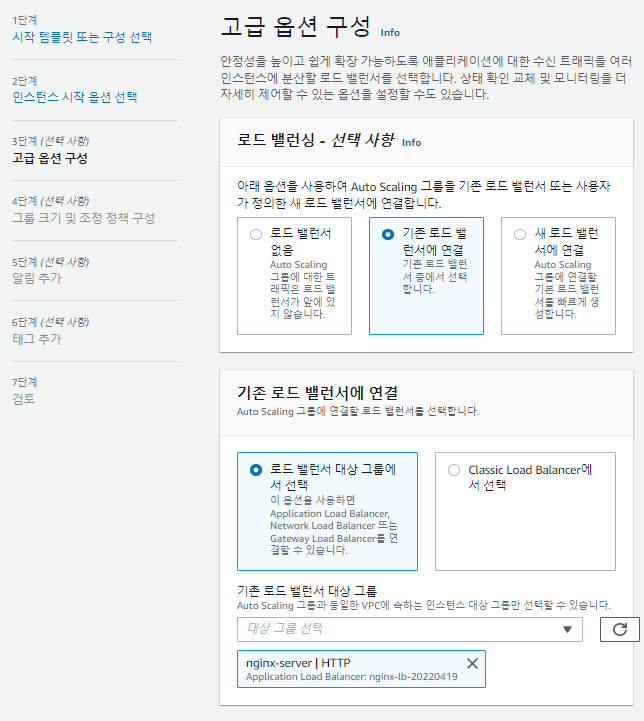Open Info link beside 로드 밸런싱 heading
Image resolution: width=644 pixels, height=721 pixels.
coord(411,143)
